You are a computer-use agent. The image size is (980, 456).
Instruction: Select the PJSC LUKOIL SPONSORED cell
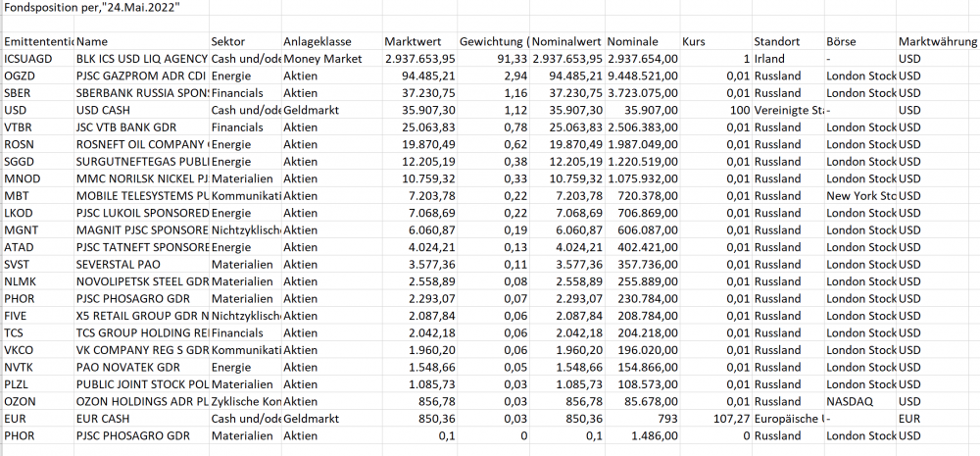click(x=141, y=213)
